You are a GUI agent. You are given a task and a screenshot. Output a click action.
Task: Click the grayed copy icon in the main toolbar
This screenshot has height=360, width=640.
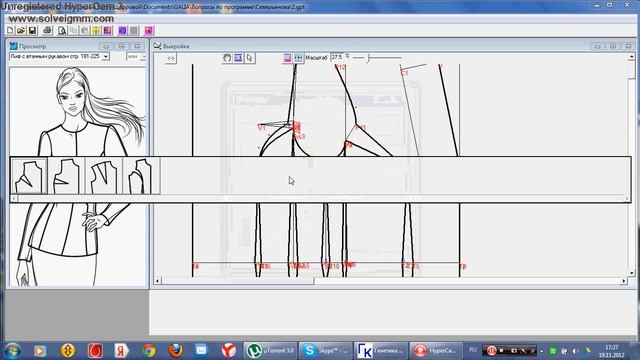pos(73,31)
